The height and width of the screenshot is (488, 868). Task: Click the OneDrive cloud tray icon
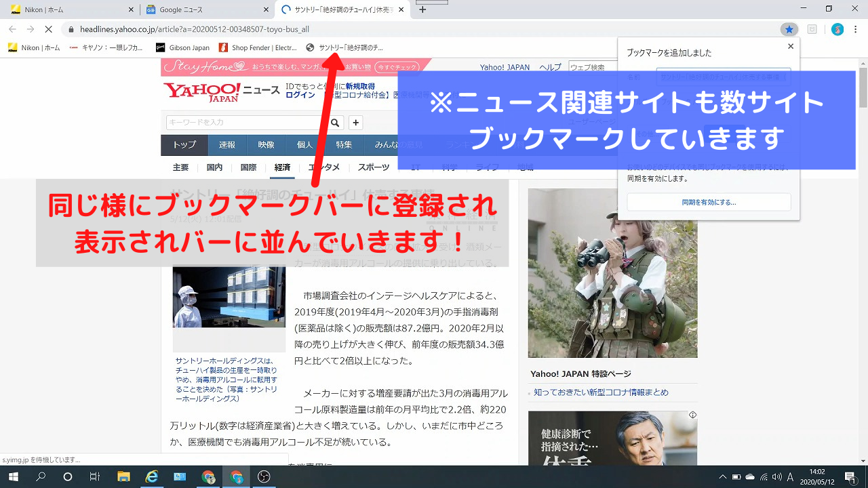(x=750, y=476)
